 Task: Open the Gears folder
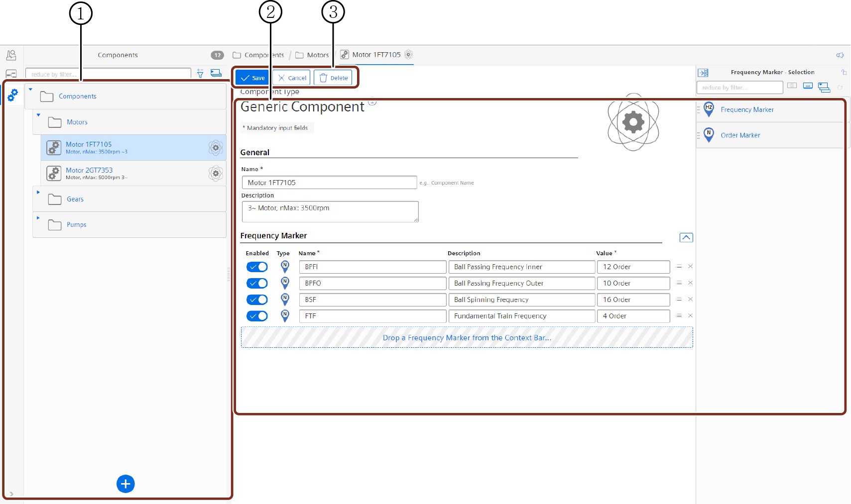pyautogui.click(x=129, y=199)
